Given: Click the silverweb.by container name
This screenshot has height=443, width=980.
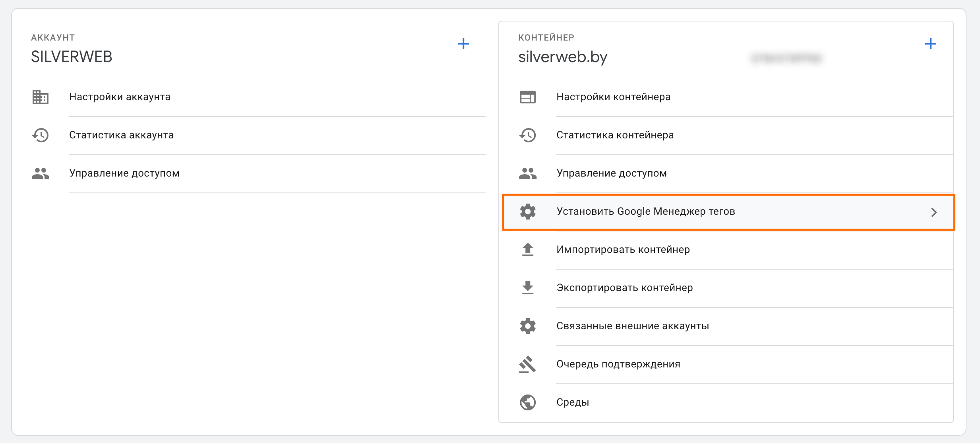Looking at the screenshot, I should pyautogui.click(x=562, y=57).
